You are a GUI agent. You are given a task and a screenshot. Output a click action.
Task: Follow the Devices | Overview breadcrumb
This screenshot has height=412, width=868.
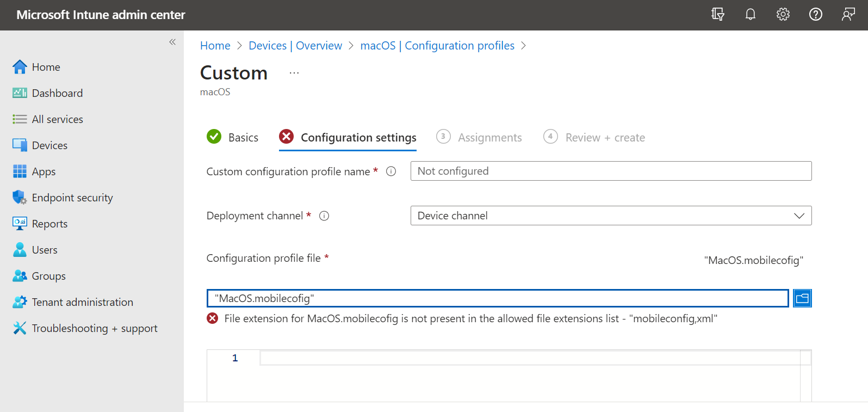(x=295, y=46)
